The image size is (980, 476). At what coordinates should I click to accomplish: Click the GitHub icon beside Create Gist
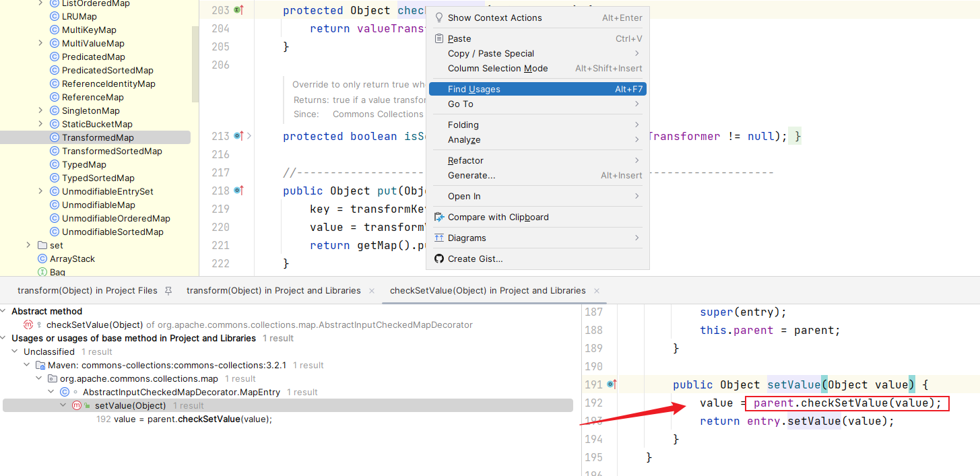tap(439, 259)
